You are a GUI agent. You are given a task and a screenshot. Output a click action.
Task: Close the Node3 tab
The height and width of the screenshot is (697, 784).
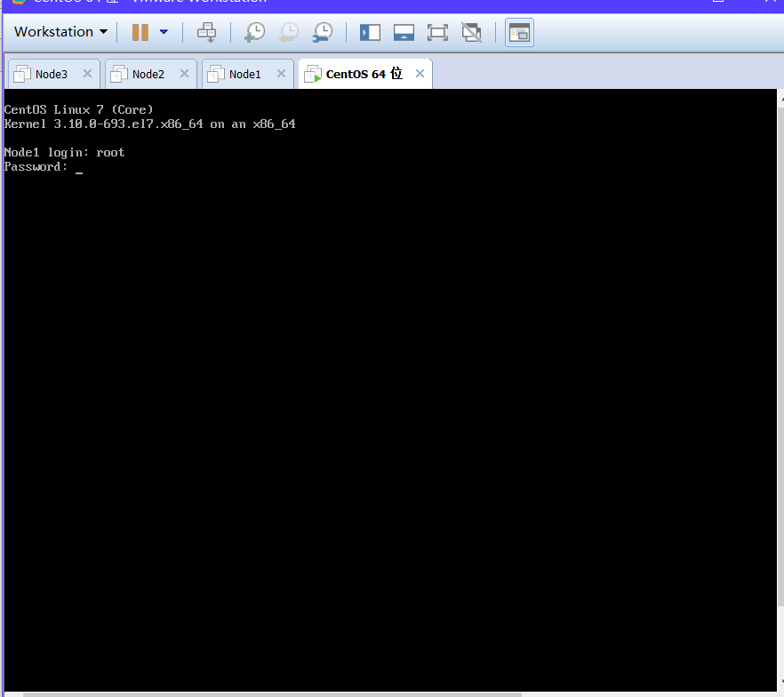87,74
